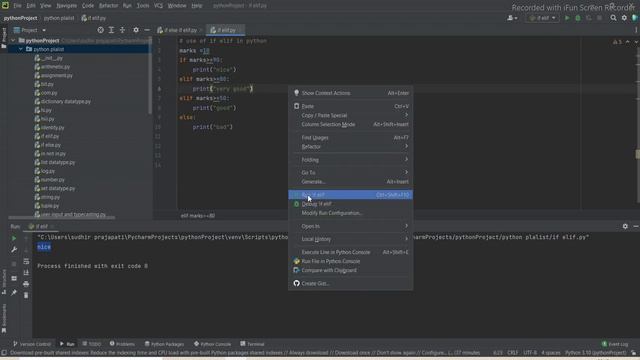Choose Create Gist from the context menu
The image size is (640, 360).
(x=351, y=283)
